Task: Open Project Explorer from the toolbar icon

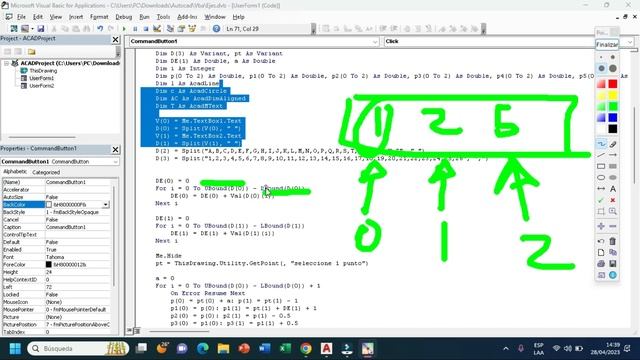Action: [171, 29]
